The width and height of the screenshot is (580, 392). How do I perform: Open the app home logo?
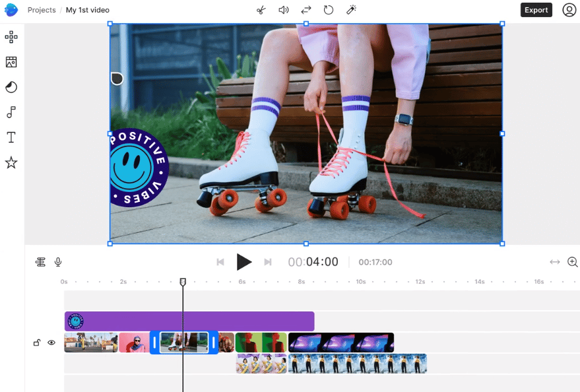pyautogui.click(x=11, y=10)
